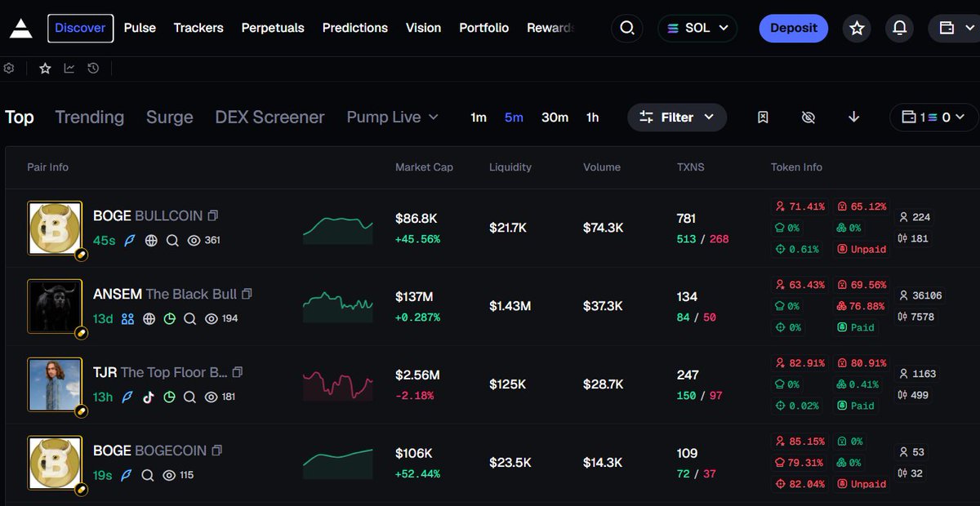Image resolution: width=980 pixels, height=506 pixels.
Task: Click the line chart icon in the sub-toolbar
Action: pyautogui.click(x=69, y=69)
